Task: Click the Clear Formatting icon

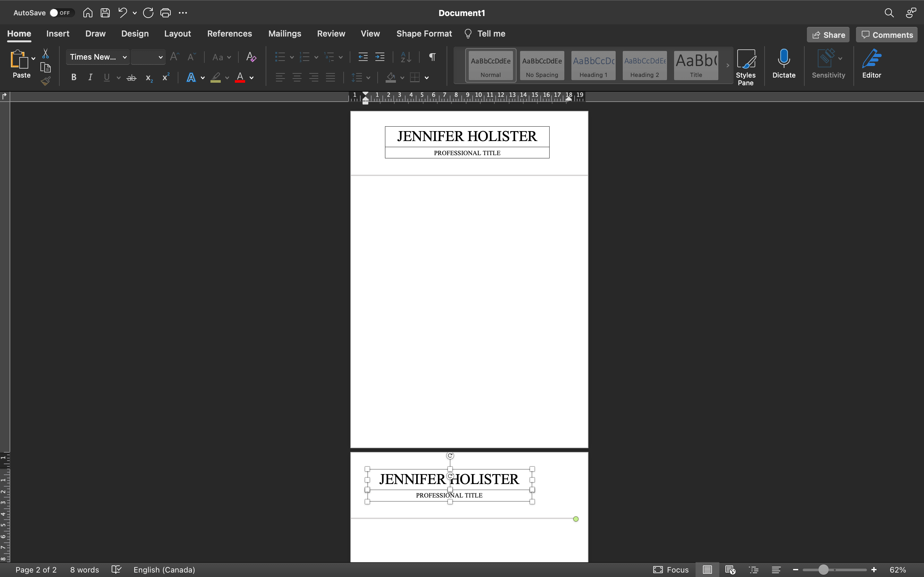Action: point(251,57)
